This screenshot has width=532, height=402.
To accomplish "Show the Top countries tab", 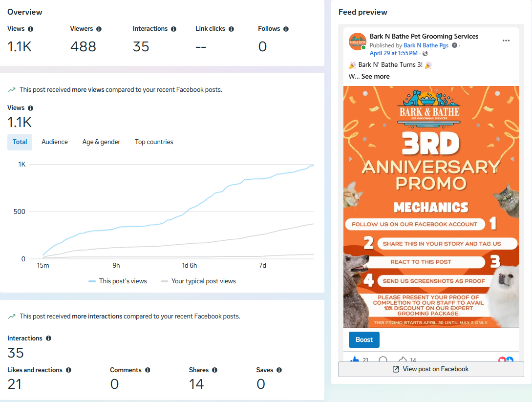I will pyautogui.click(x=154, y=142).
